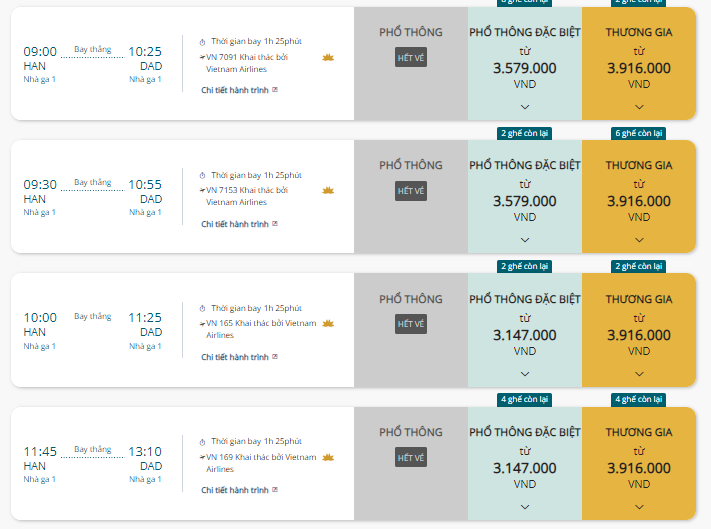Click airplane icon beside VN 165
This screenshot has height=529, width=711.
click(202, 324)
